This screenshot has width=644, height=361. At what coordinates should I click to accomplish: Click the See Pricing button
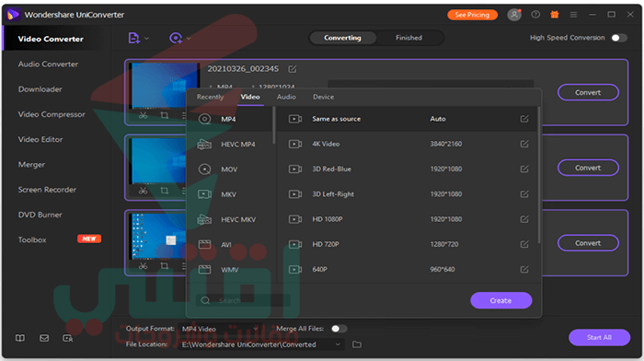[x=472, y=15]
